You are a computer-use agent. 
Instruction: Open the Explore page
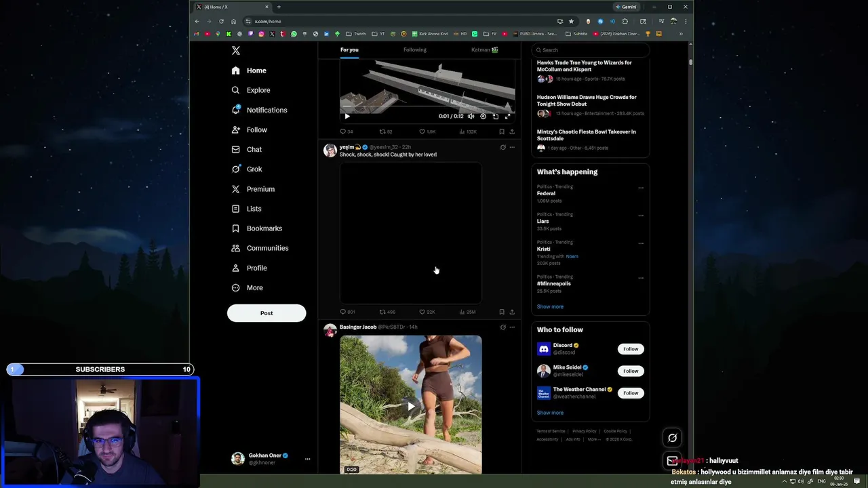click(x=250, y=90)
